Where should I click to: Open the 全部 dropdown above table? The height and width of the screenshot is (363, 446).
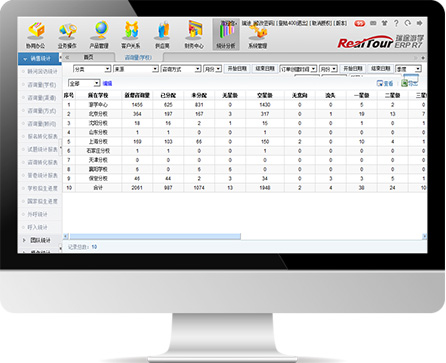(x=84, y=83)
